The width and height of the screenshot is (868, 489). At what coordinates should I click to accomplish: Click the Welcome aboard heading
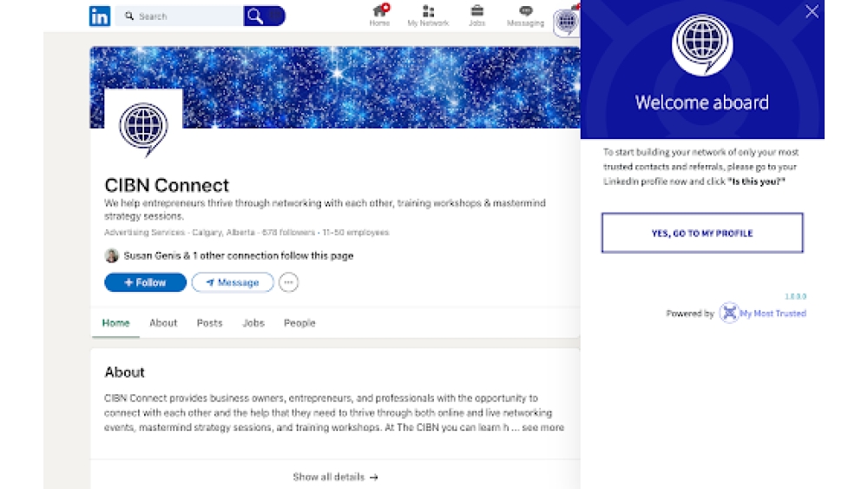pos(702,102)
